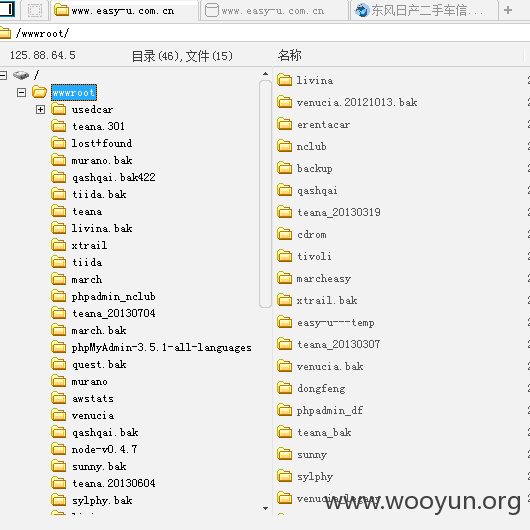Select the root drive icon
Image resolution: width=530 pixels, height=530 pixels.
pos(21,75)
